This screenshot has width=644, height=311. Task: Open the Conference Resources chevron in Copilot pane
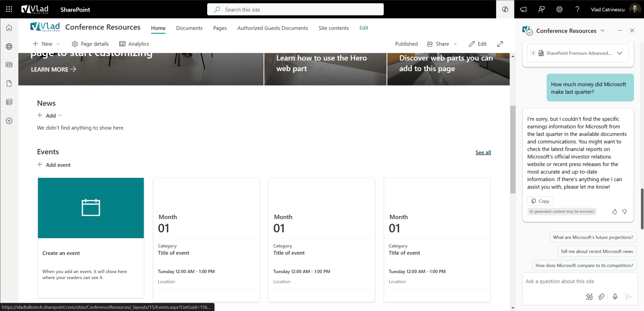(x=602, y=30)
